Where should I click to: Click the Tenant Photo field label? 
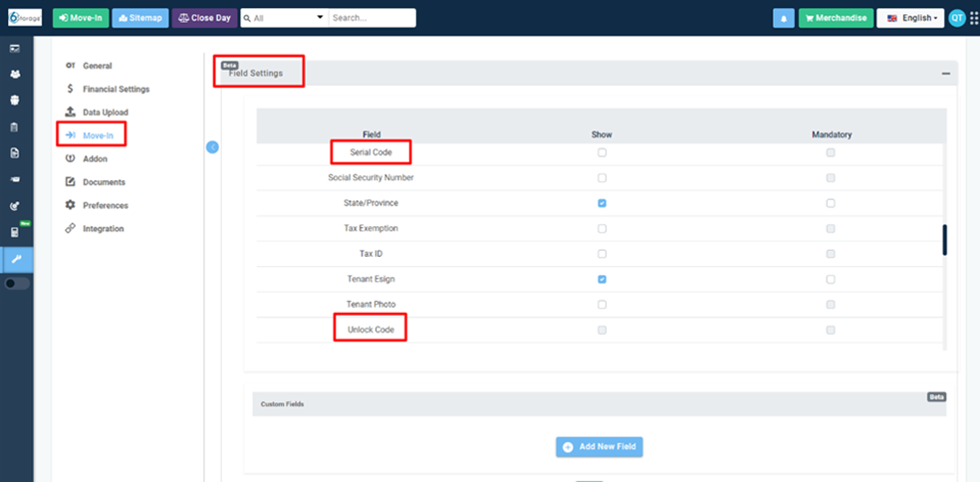pyautogui.click(x=371, y=305)
